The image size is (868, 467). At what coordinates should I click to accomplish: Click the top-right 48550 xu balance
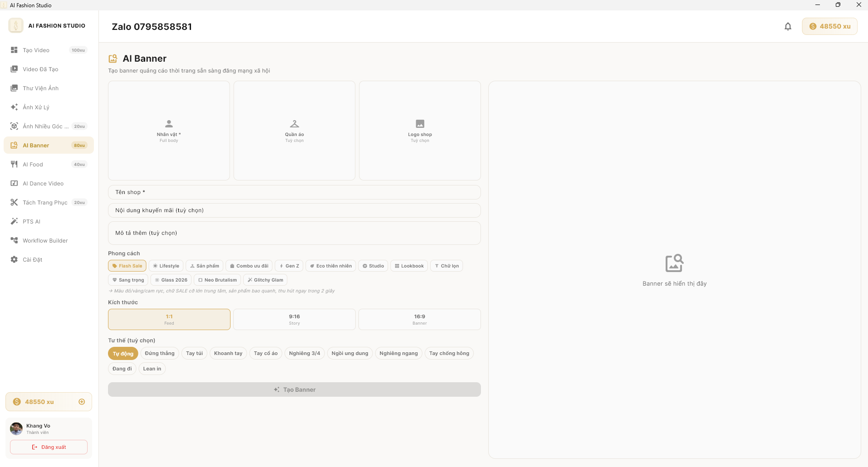829,26
